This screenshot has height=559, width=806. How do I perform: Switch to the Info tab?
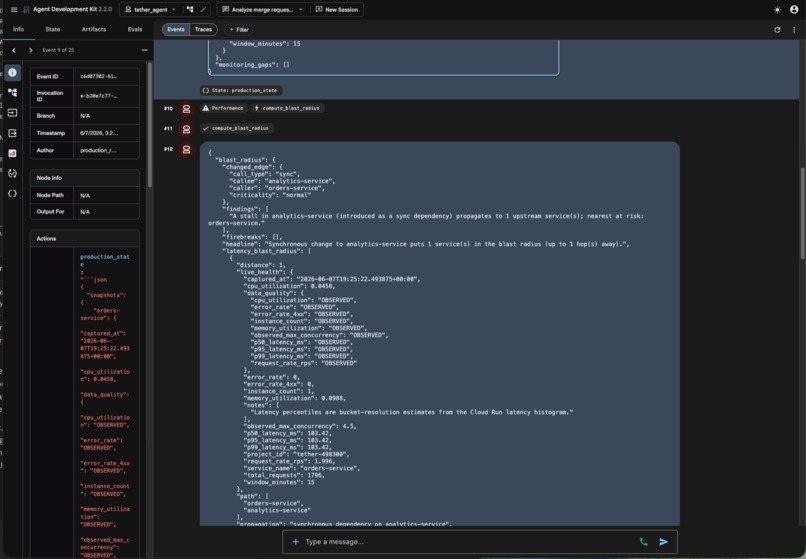[19, 29]
